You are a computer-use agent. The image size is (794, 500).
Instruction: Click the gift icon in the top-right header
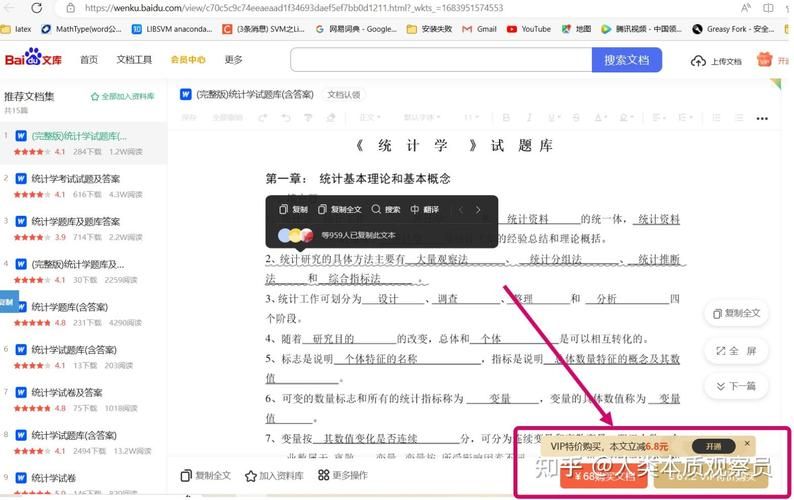(765, 60)
